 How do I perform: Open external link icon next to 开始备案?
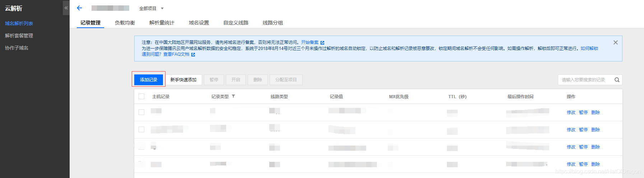[322, 42]
